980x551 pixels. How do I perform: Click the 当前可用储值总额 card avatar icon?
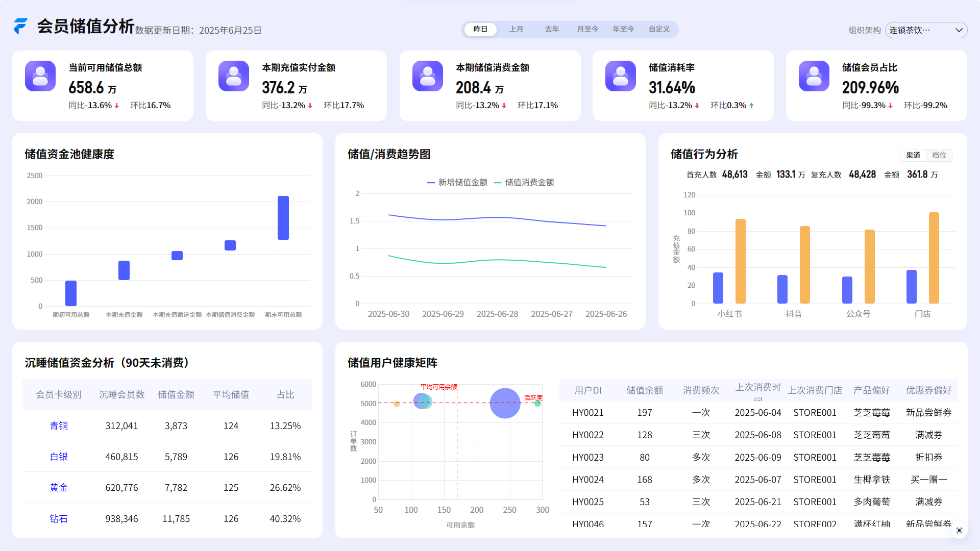[40, 76]
